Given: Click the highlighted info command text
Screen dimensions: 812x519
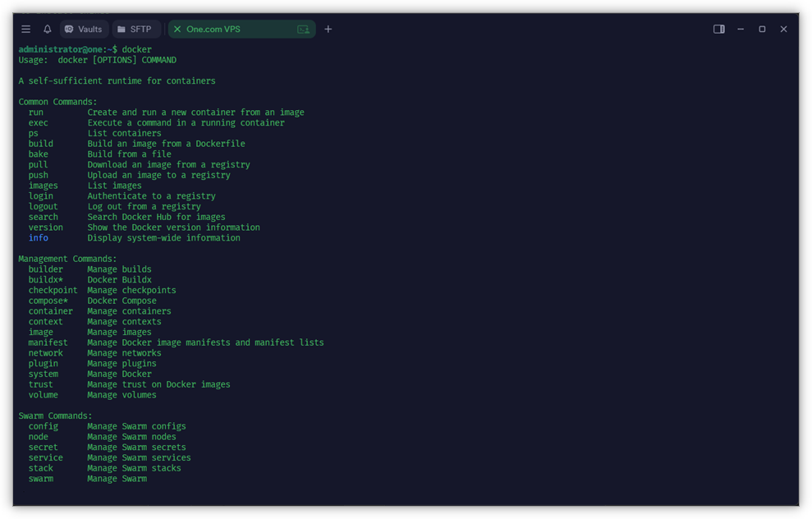Looking at the screenshot, I should click(x=38, y=237).
